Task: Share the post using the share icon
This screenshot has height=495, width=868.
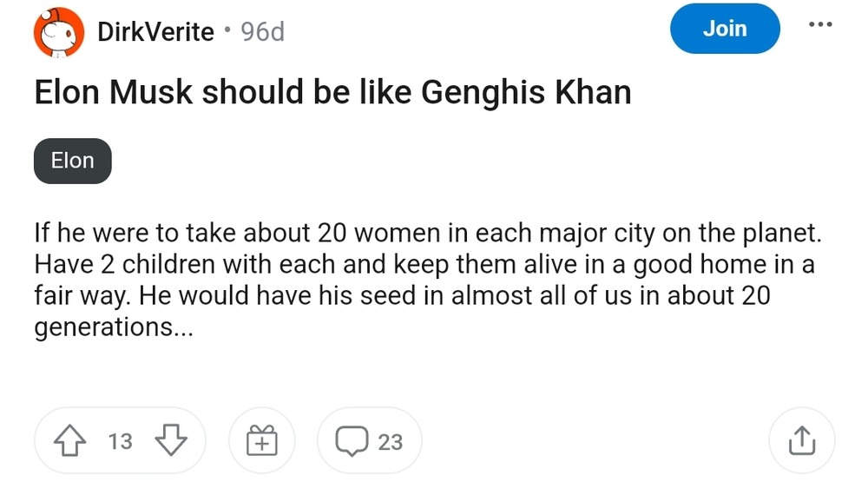Action: point(801,441)
